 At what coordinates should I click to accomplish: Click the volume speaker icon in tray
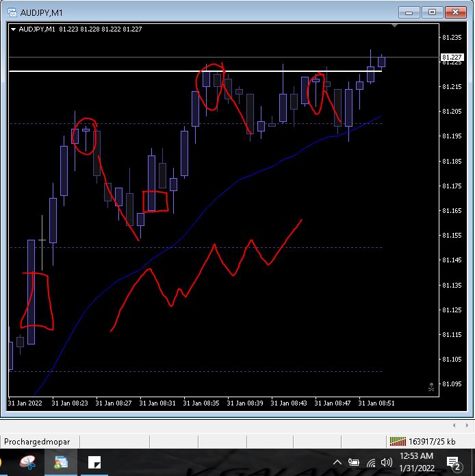point(387,462)
